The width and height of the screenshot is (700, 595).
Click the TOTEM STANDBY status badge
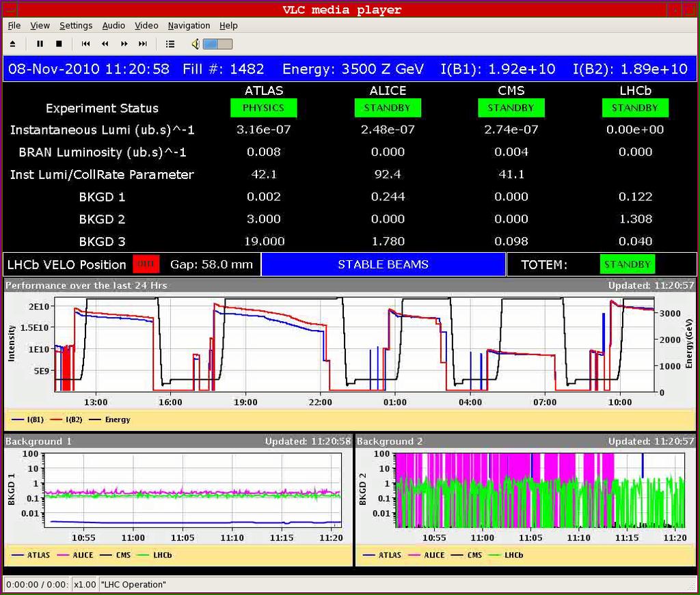point(628,264)
